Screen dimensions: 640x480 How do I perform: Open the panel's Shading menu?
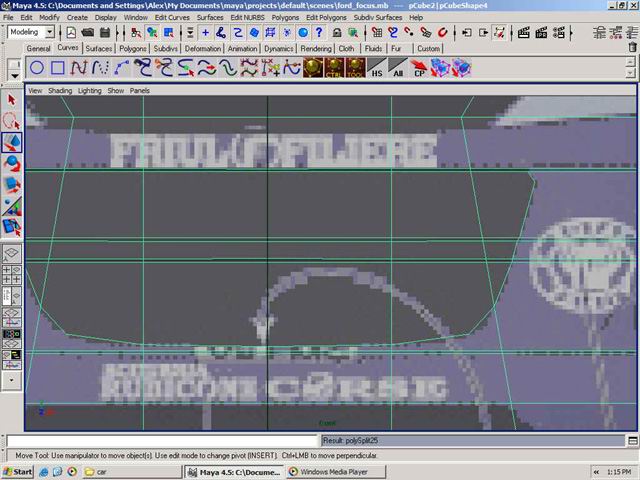(x=60, y=90)
